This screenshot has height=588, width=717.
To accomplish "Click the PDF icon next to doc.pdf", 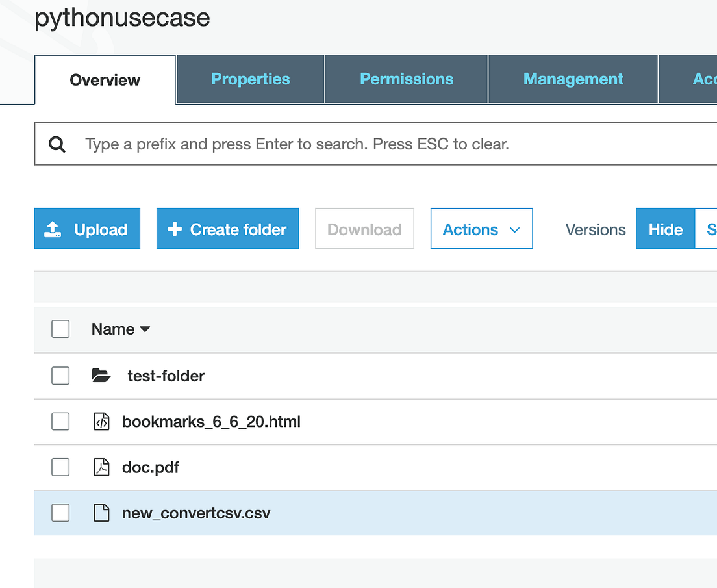I will (x=102, y=467).
